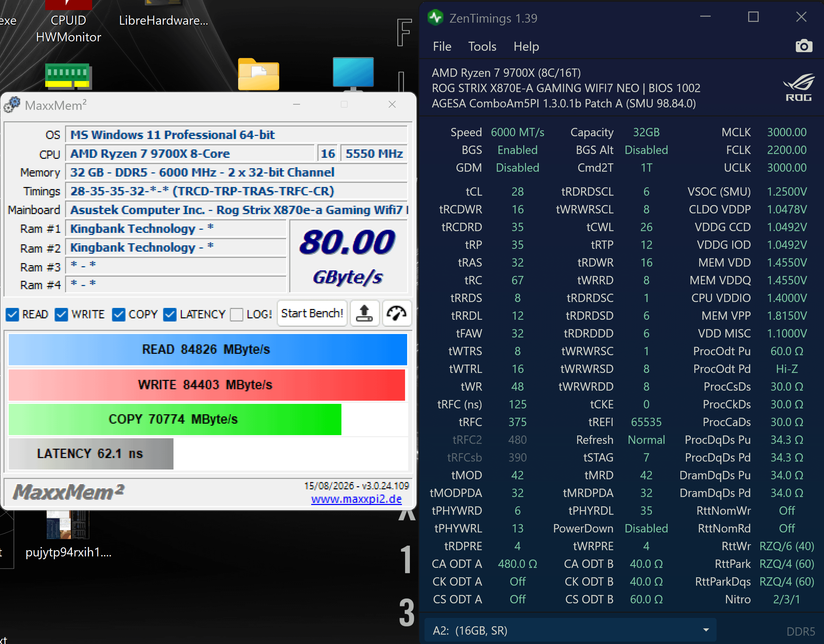824x644 pixels.
Task: Click the Nitro value 2/3/1
Action: 787,599
